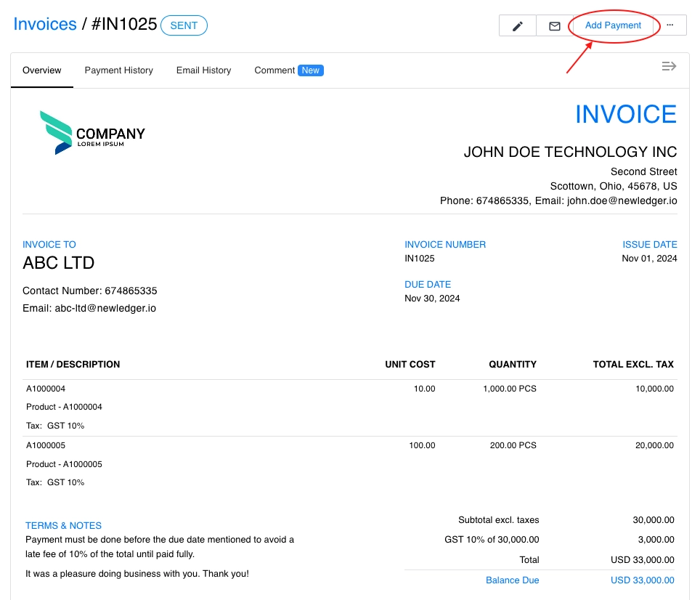
Task: Click the email envelope icon
Action: point(554,25)
